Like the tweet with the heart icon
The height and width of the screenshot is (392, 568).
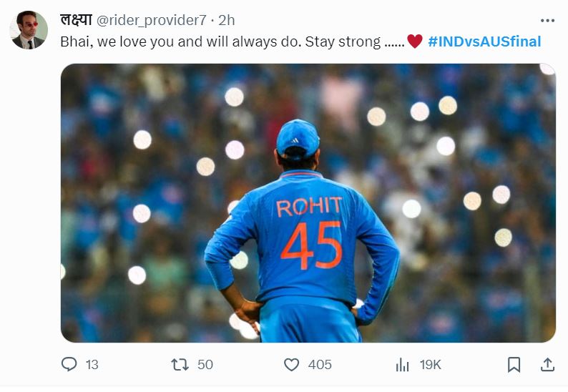[x=291, y=365]
